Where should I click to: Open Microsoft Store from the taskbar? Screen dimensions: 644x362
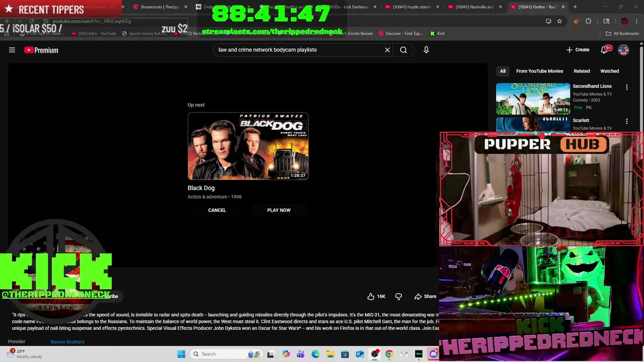(345, 354)
